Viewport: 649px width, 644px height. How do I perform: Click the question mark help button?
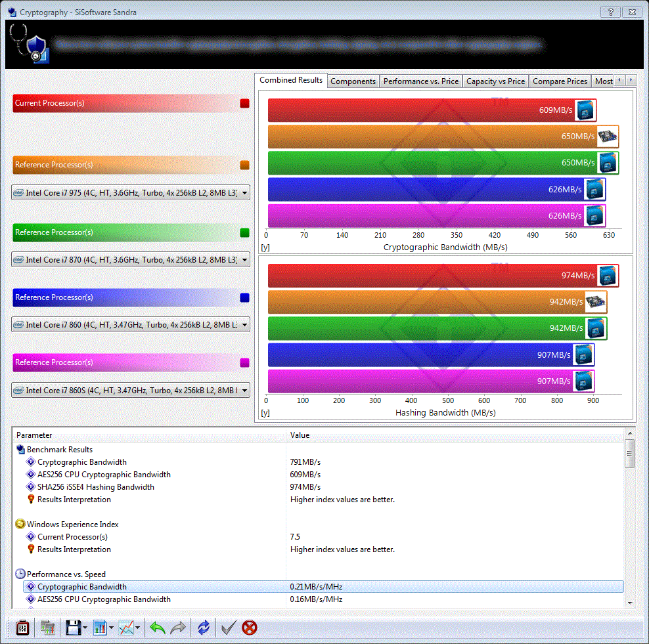pos(610,12)
